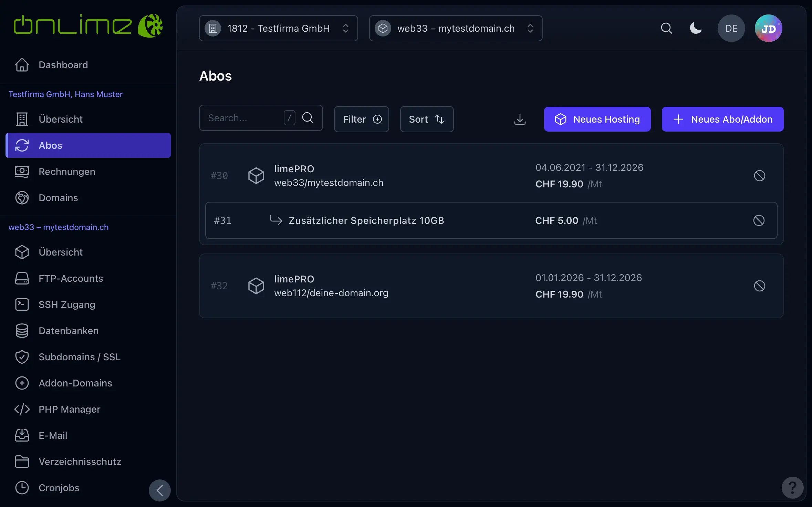The width and height of the screenshot is (812, 507).
Task: Cancel addon #31 Zusätzlicher Speicherplatz
Action: 759,220
